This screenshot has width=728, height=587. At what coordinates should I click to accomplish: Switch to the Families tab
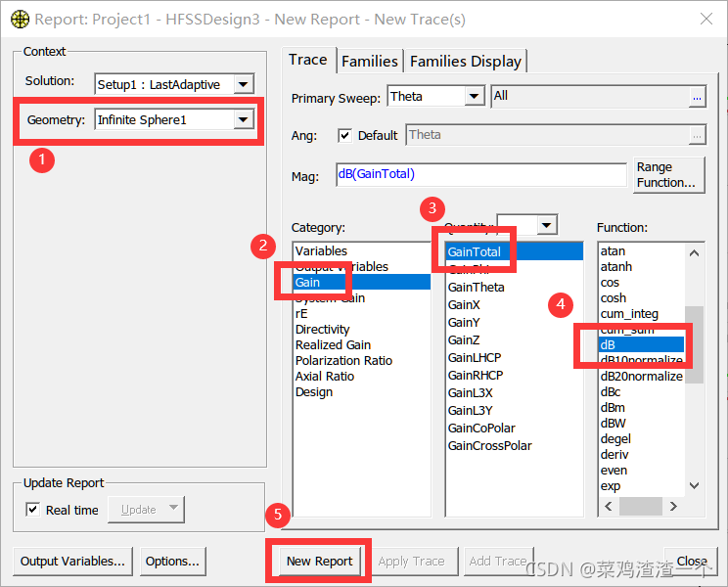pos(370,62)
